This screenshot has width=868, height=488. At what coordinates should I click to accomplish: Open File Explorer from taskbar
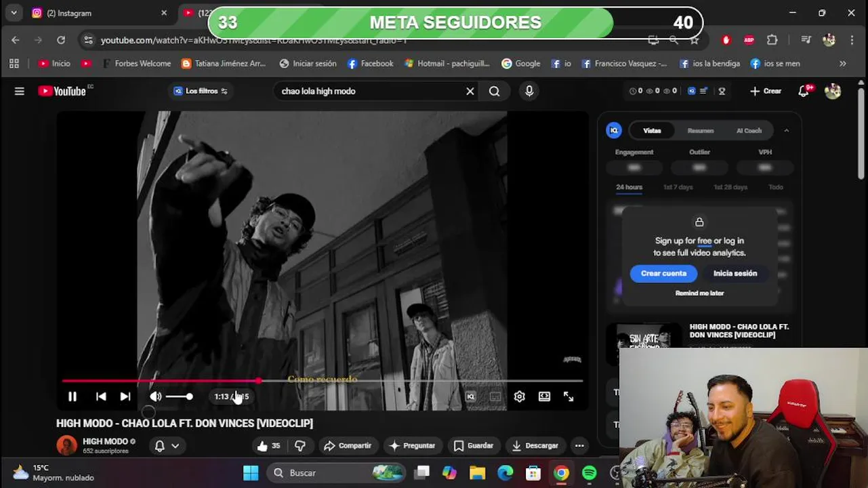pos(478,473)
